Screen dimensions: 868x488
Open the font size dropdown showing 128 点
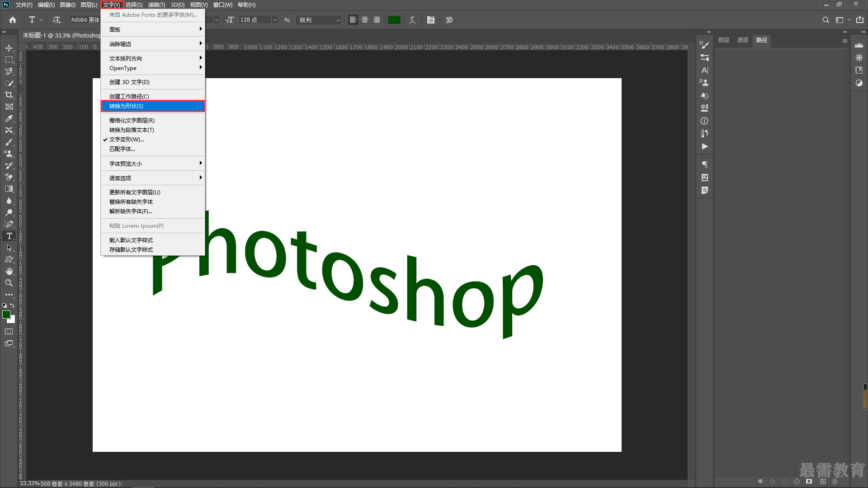pyautogui.click(x=275, y=20)
